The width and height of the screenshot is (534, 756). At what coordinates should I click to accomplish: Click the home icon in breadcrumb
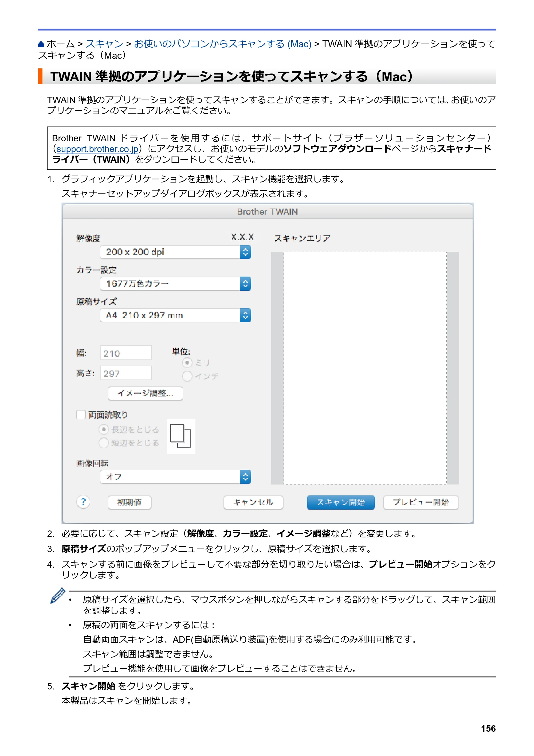click(x=41, y=44)
